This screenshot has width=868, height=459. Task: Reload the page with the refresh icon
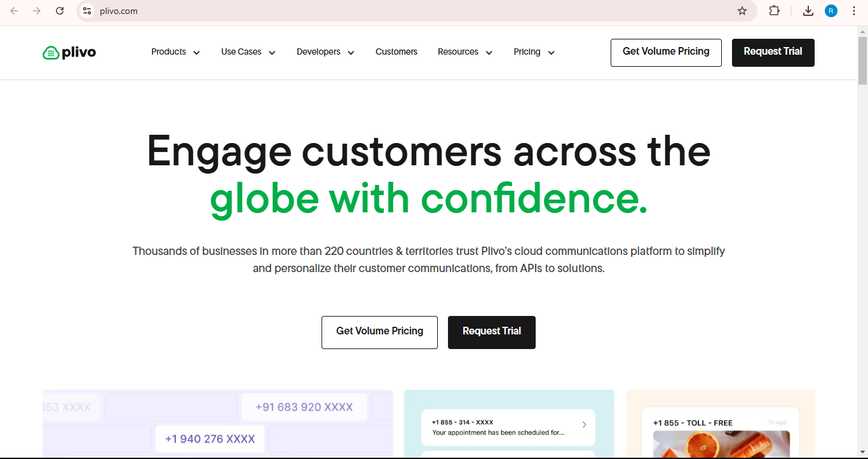tap(60, 11)
